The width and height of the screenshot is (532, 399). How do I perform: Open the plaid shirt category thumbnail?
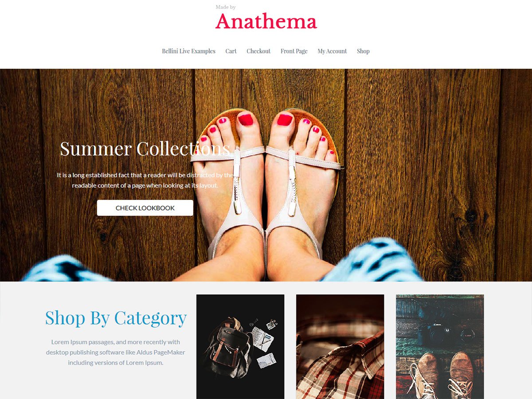(x=340, y=347)
